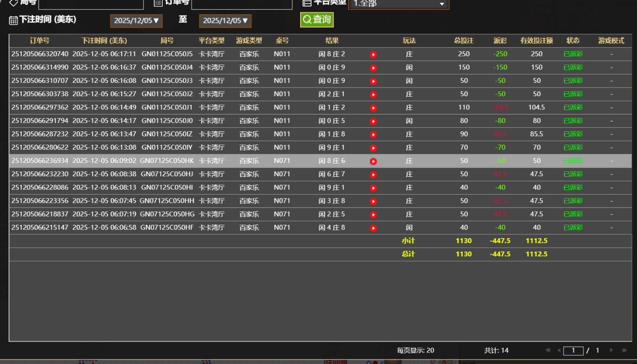
Task: Jump to the first page arrow
Action: tap(548, 350)
